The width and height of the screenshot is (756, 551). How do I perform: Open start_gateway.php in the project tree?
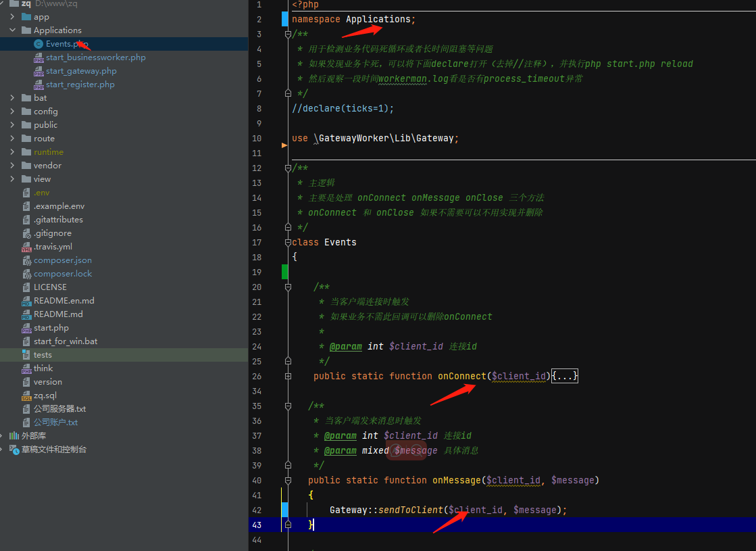(82, 71)
